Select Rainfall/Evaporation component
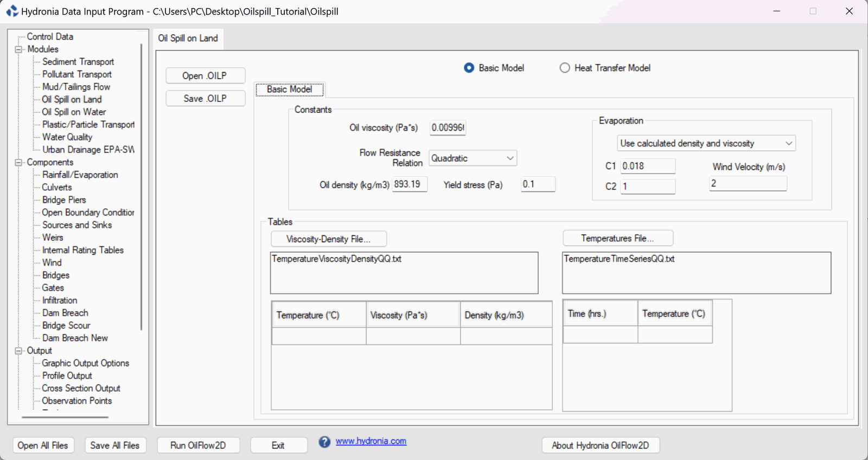Screen dimensions: 868x460 coord(80,175)
